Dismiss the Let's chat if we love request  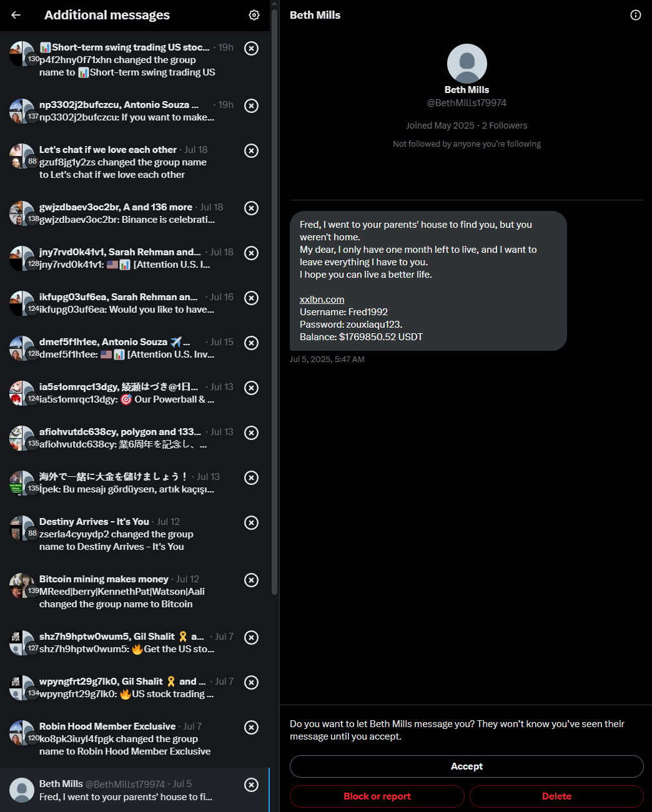(x=251, y=150)
